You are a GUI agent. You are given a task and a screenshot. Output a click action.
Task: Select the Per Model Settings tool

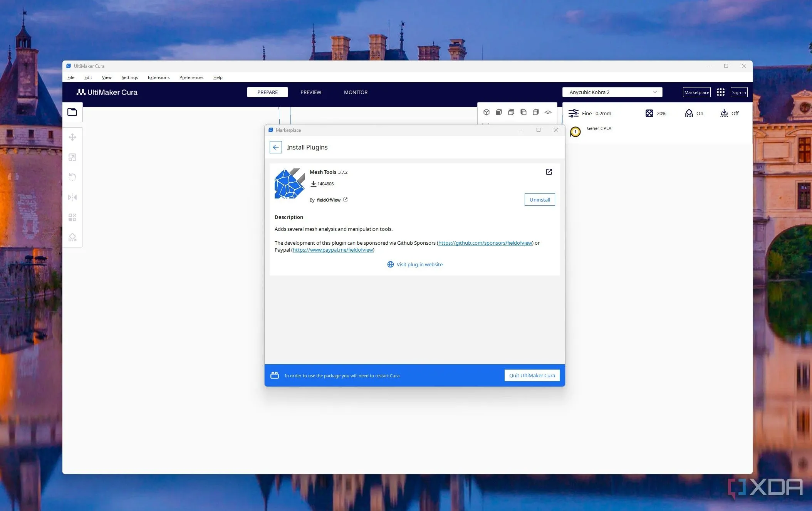(x=72, y=217)
